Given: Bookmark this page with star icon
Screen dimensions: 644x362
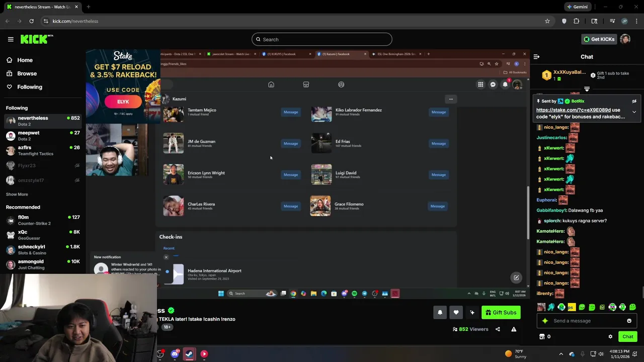Looking at the screenshot, I should [547, 21].
